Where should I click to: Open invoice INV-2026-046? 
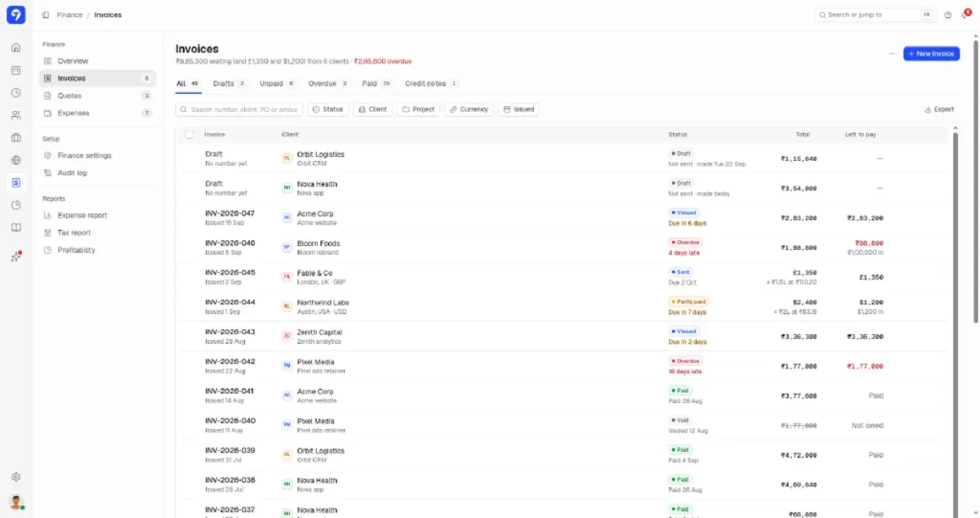coord(230,243)
